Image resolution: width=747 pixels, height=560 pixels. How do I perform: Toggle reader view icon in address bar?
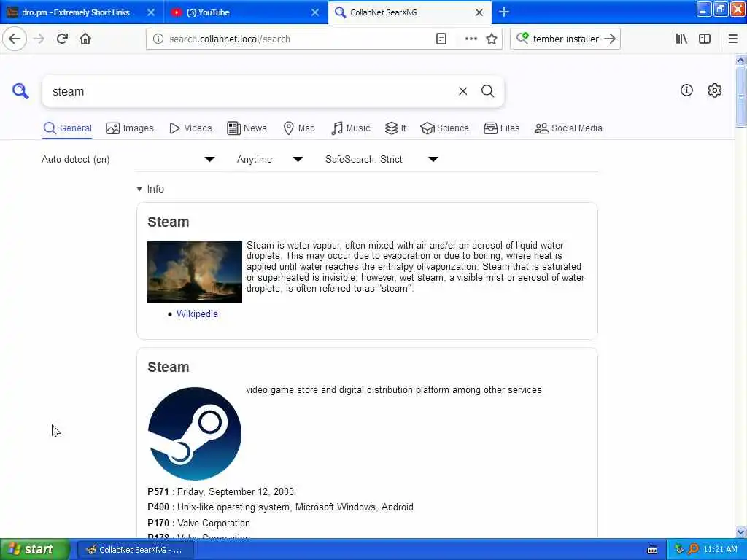tap(441, 39)
